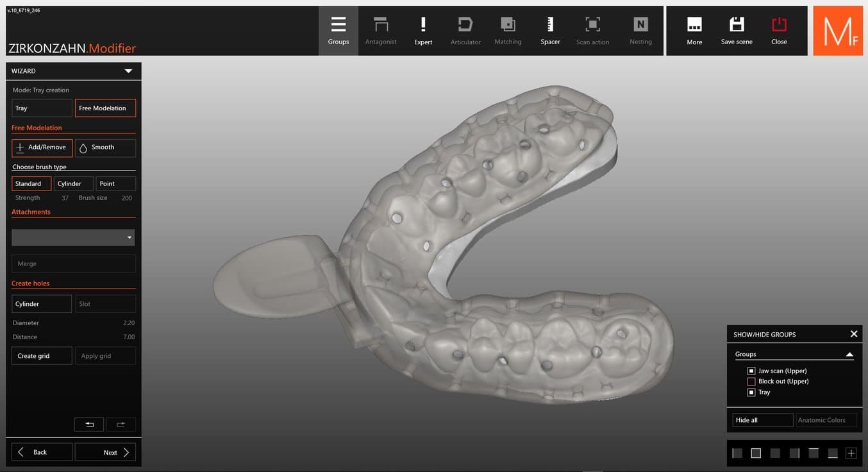This screenshot has height=472, width=868.
Task: Switch to front view square icon
Action: pos(756,453)
